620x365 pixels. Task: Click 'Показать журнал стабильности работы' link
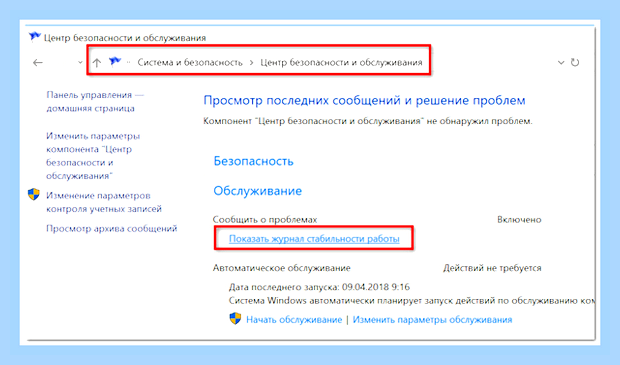[314, 239]
